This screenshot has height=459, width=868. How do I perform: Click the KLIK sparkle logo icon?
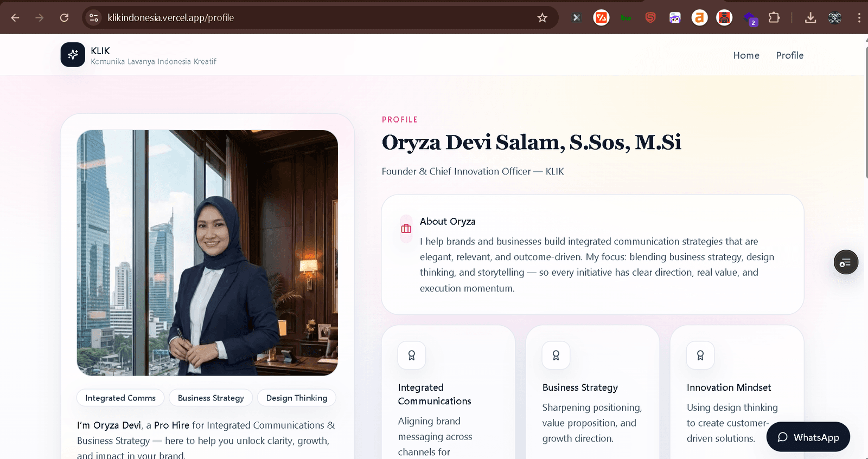(x=73, y=55)
